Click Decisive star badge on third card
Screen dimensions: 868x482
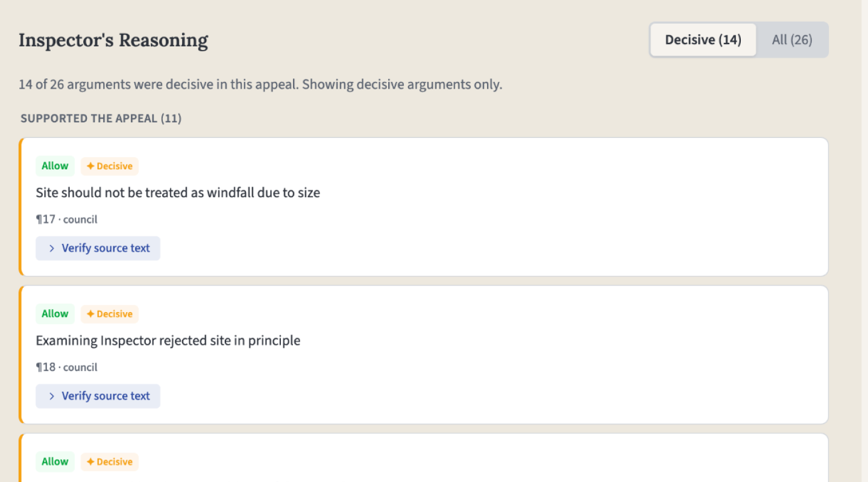pyautogui.click(x=110, y=462)
